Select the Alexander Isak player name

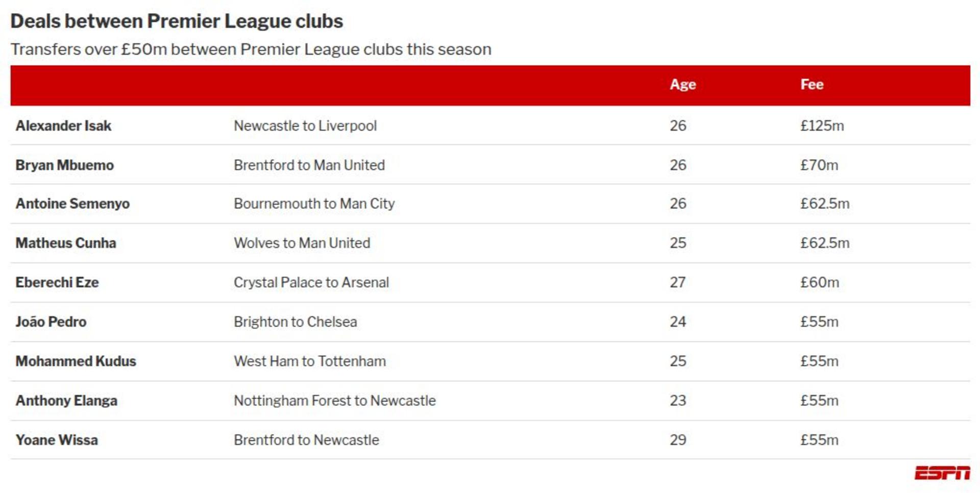coord(63,126)
